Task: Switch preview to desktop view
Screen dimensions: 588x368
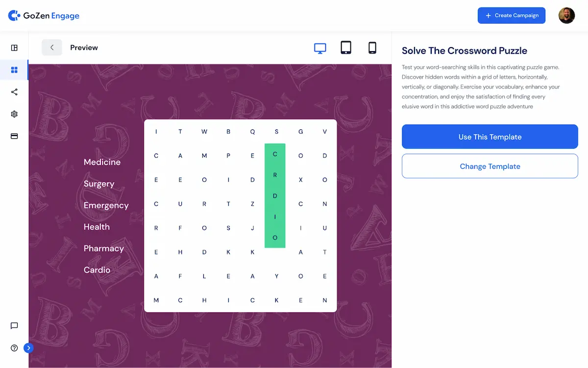Action: (320, 47)
